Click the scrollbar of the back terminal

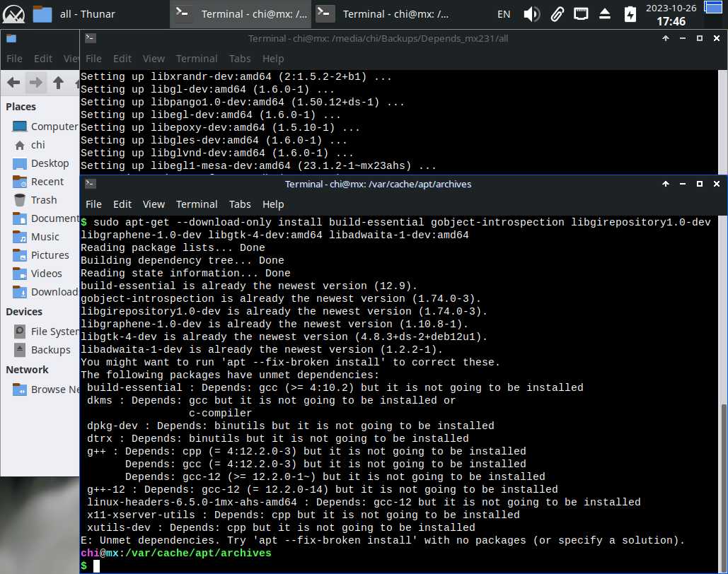coord(722,122)
